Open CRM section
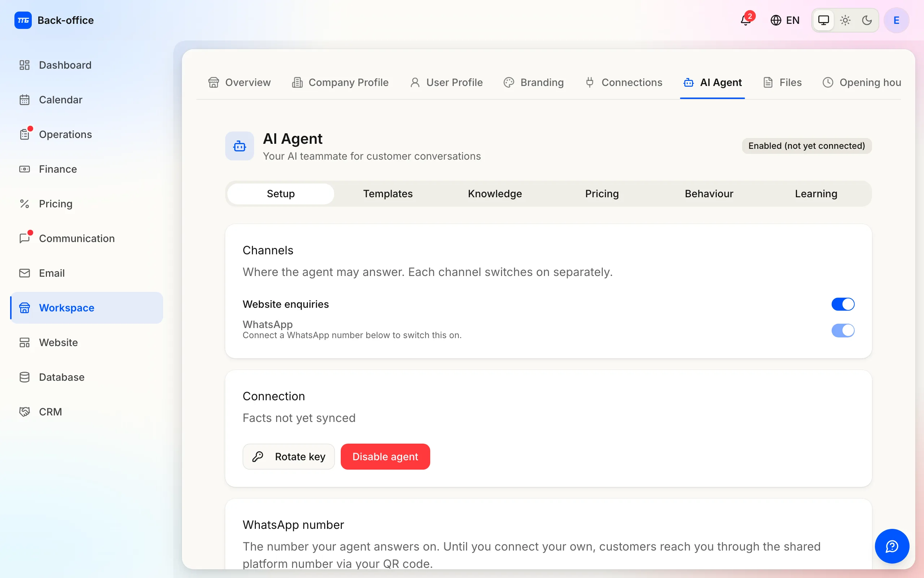Screen dimensions: 924x578 87,412
